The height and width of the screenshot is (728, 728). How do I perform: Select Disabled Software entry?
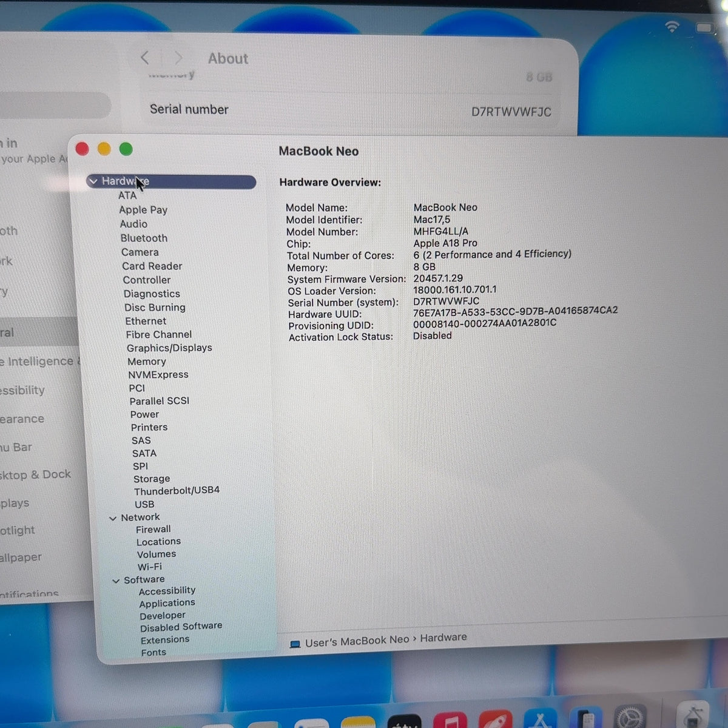point(181,627)
